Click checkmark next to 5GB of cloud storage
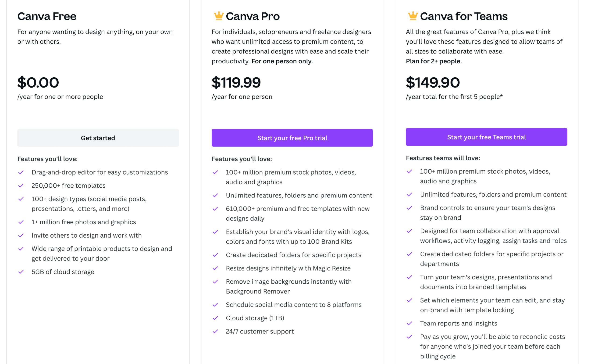This screenshot has width=598, height=364. 21,272
